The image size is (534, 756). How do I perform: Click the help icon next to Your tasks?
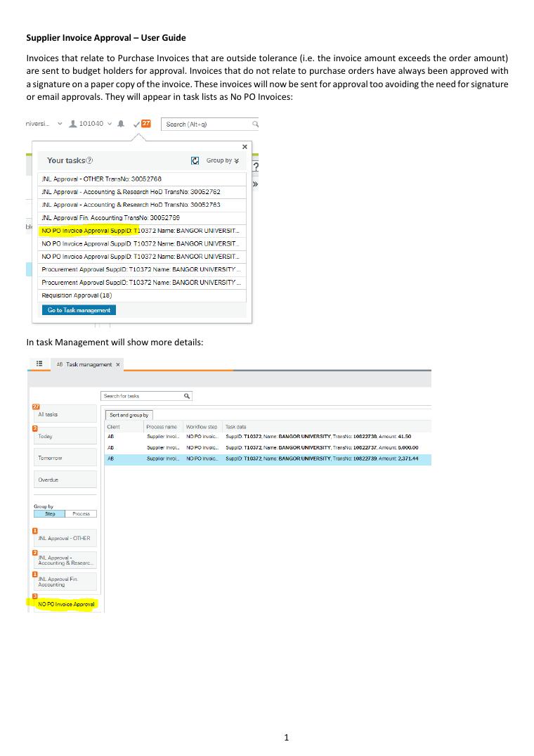coord(89,160)
